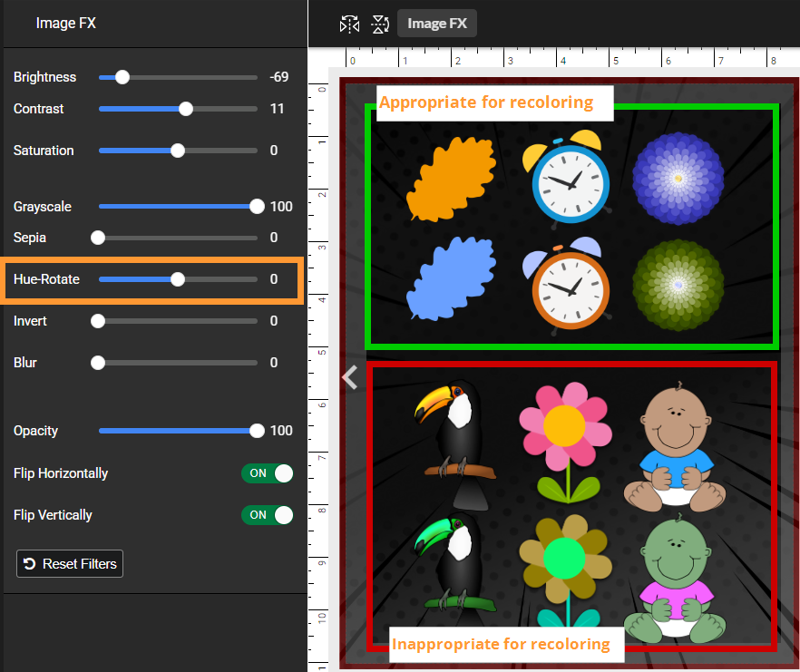Toggle the Flip Horizontally switch
This screenshot has height=672, width=800.
click(x=268, y=473)
